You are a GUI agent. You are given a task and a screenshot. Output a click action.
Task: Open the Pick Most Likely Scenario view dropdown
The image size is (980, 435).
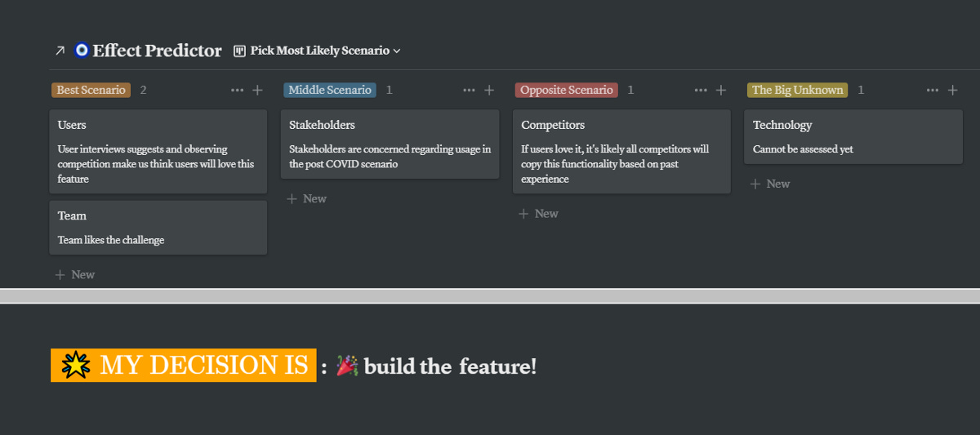click(317, 51)
